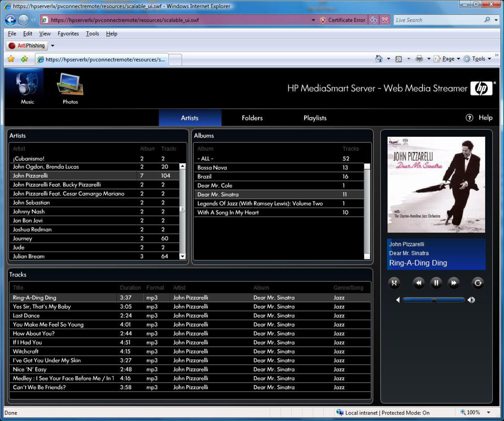Open the Help question mark icon
Viewport: 504px width, 421px height.
tap(469, 118)
